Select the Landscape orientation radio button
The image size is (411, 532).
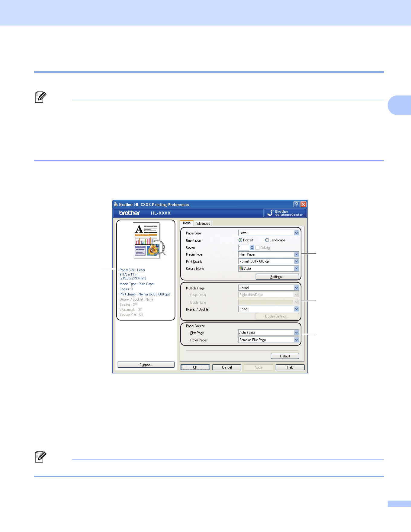(x=267, y=240)
